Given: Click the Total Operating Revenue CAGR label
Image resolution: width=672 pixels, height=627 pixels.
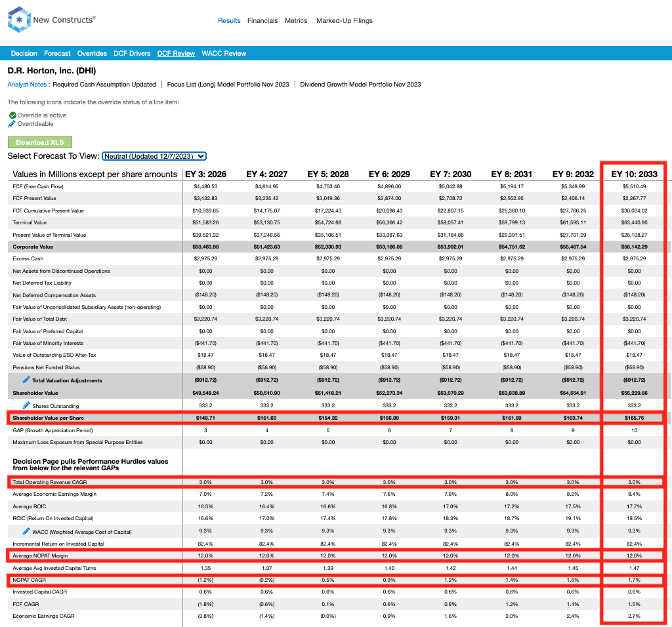Looking at the screenshot, I should pos(50,482).
